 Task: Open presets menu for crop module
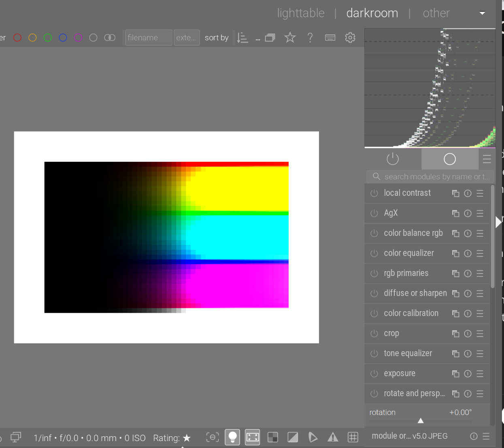480,333
